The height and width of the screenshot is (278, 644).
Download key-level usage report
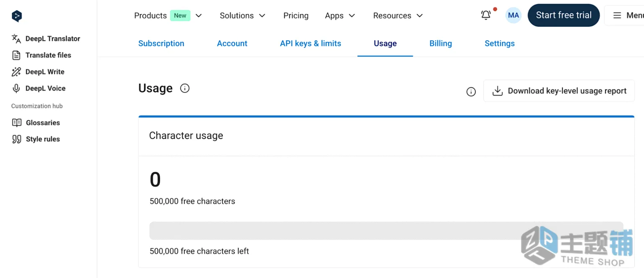[559, 91]
